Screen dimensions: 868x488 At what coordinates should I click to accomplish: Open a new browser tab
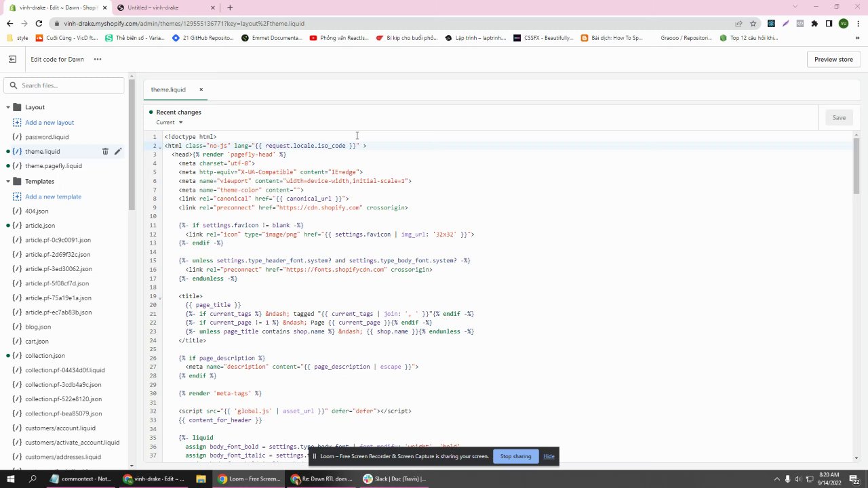pos(230,7)
